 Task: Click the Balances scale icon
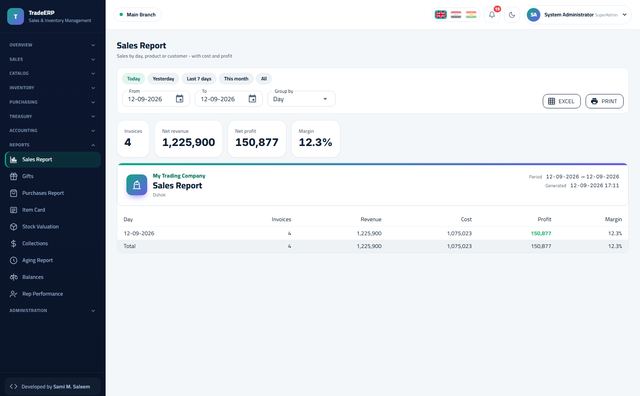(13, 277)
